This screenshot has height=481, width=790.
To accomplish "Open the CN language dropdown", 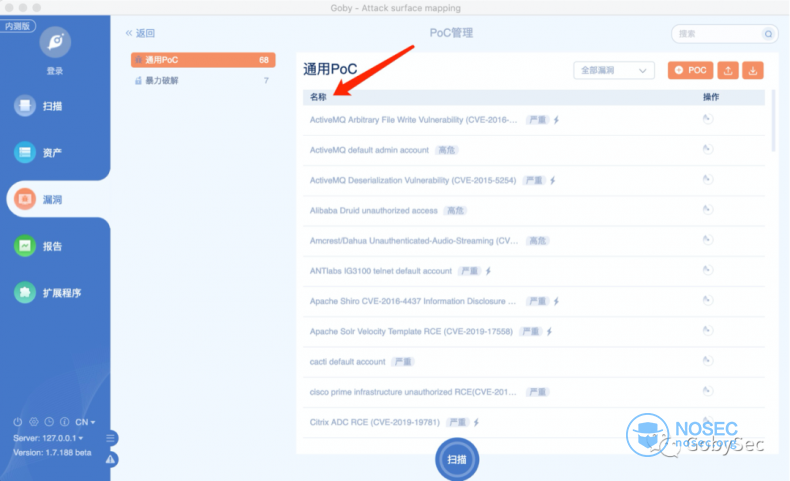I will [85, 422].
